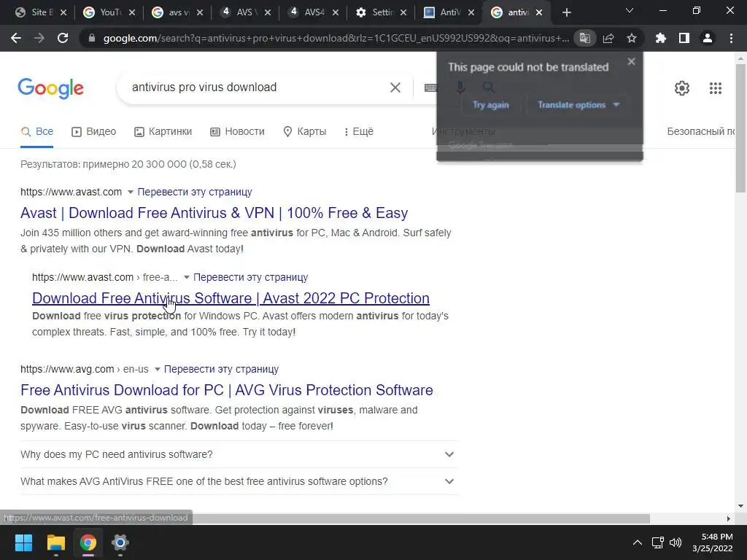Click the Безопасный поиск SafeSearch label
The width and height of the screenshot is (747, 560).
click(701, 131)
